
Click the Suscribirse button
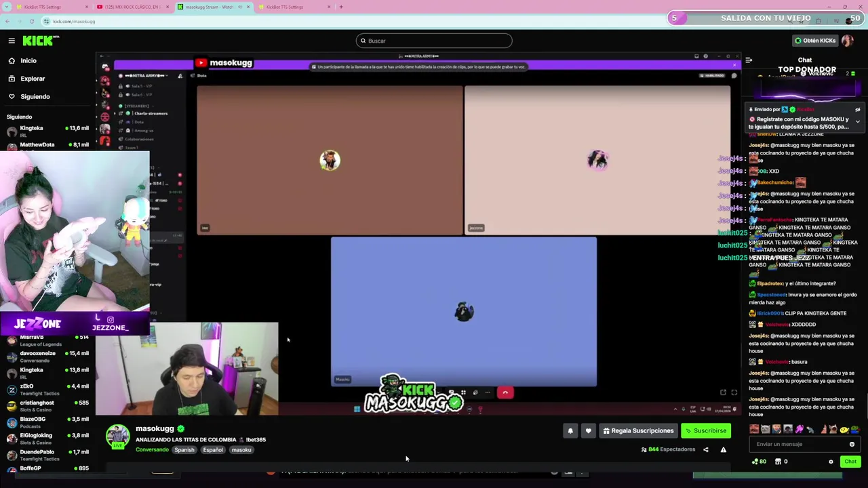click(x=705, y=430)
